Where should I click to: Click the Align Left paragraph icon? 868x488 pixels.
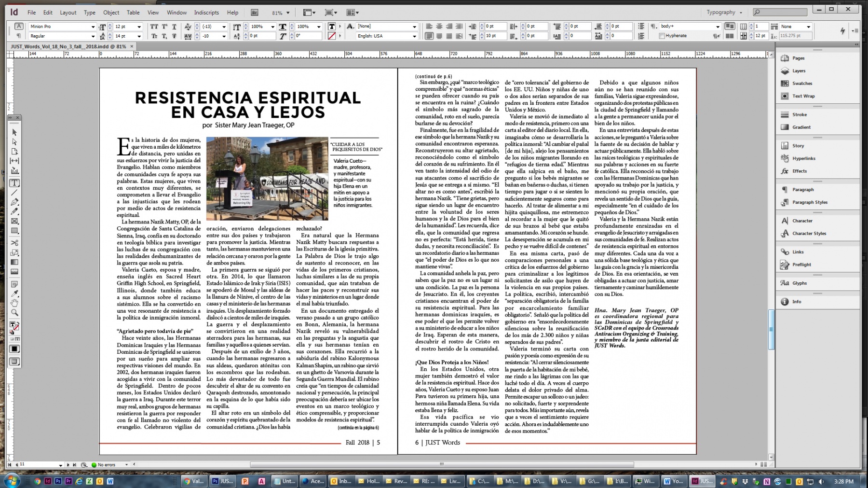click(x=429, y=27)
